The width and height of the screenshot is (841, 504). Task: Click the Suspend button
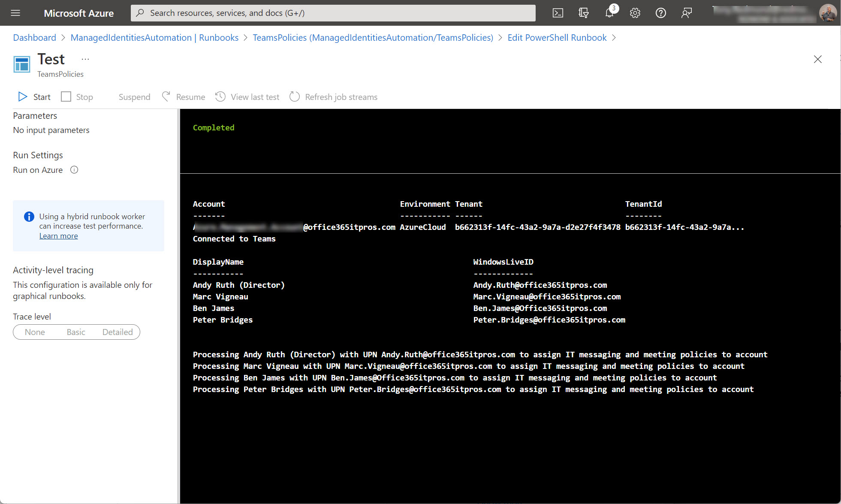(x=134, y=97)
